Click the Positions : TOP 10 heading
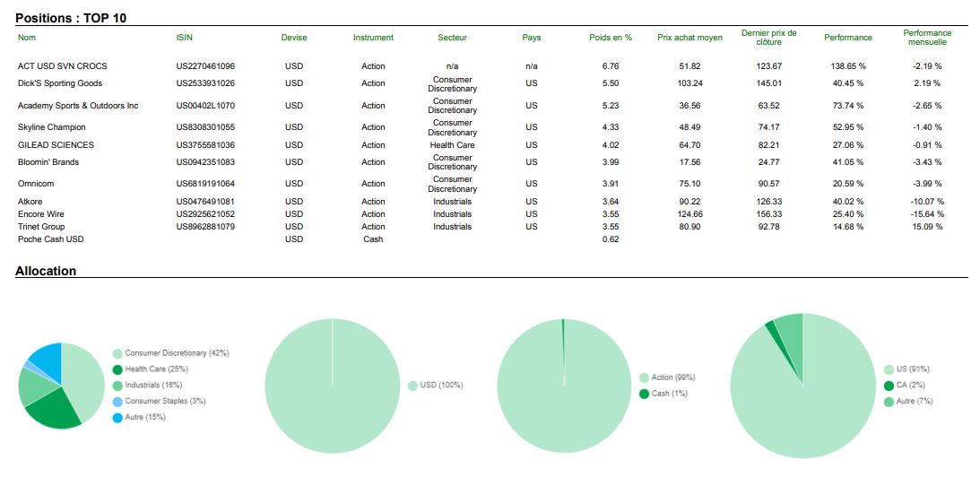Image resolution: width=980 pixels, height=494 pixels. pos(71,18)
